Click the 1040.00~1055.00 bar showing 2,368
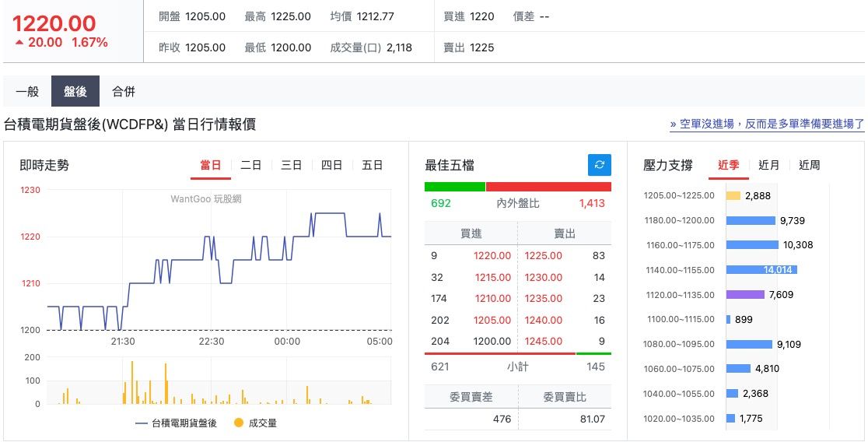Image resolution: width=868 pixels, height=442 pixels. (733, 393)
